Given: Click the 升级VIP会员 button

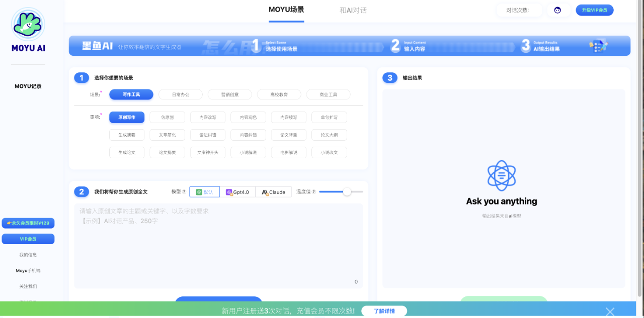Looking at the screenshot, I should [x=594, y=10].
